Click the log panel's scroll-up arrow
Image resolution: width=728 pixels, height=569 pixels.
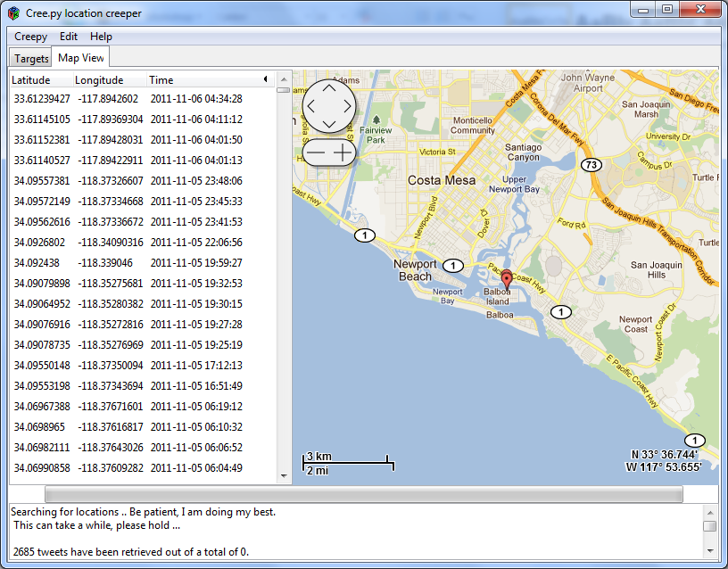(x=710, y=513)
